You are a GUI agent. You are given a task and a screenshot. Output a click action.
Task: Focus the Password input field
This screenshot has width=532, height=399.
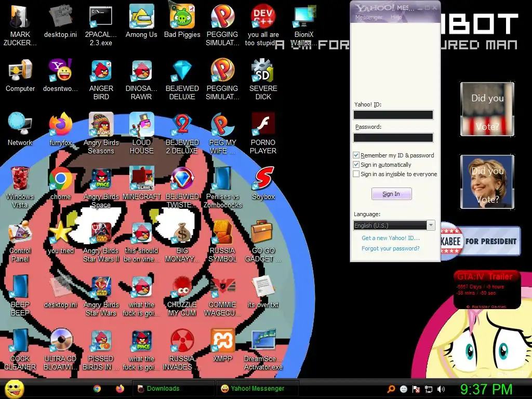pyautogui.click(x=393, y=137)
